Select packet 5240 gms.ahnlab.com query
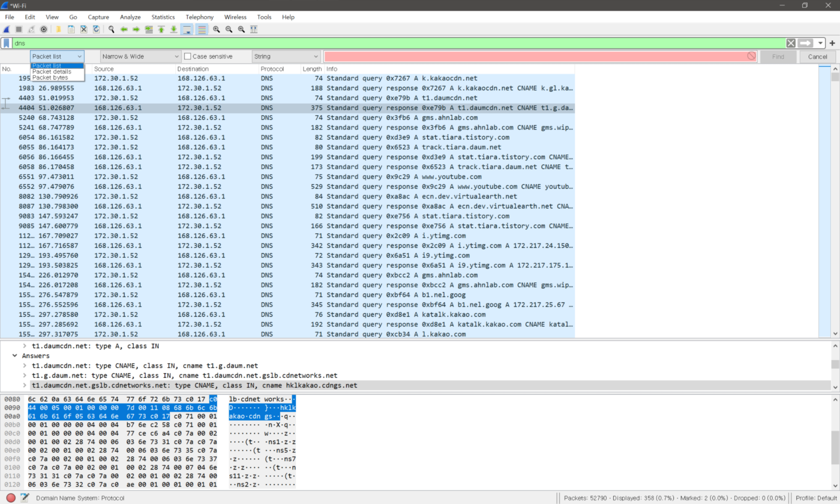The image size is (840, 504). 287,118
